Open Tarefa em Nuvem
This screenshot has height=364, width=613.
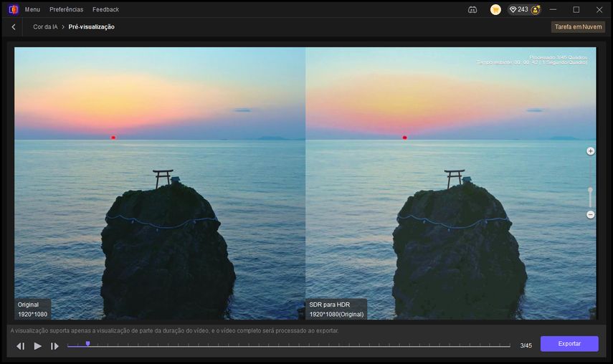click(x=578, y=27)
